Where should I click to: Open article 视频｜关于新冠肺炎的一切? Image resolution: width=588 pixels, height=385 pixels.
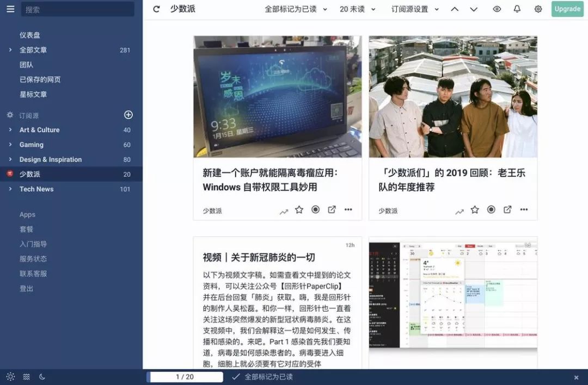pyautogui.click(x=259, y=257)
